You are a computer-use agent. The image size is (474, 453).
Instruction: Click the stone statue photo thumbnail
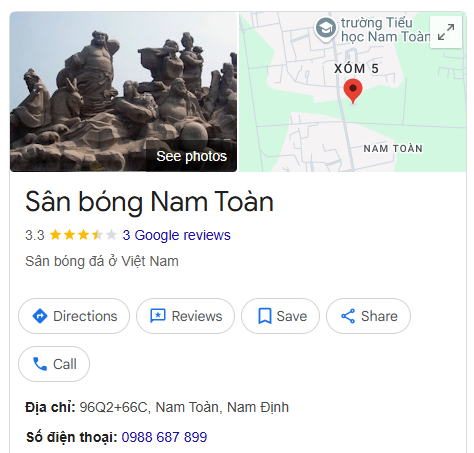pos(123,92)
